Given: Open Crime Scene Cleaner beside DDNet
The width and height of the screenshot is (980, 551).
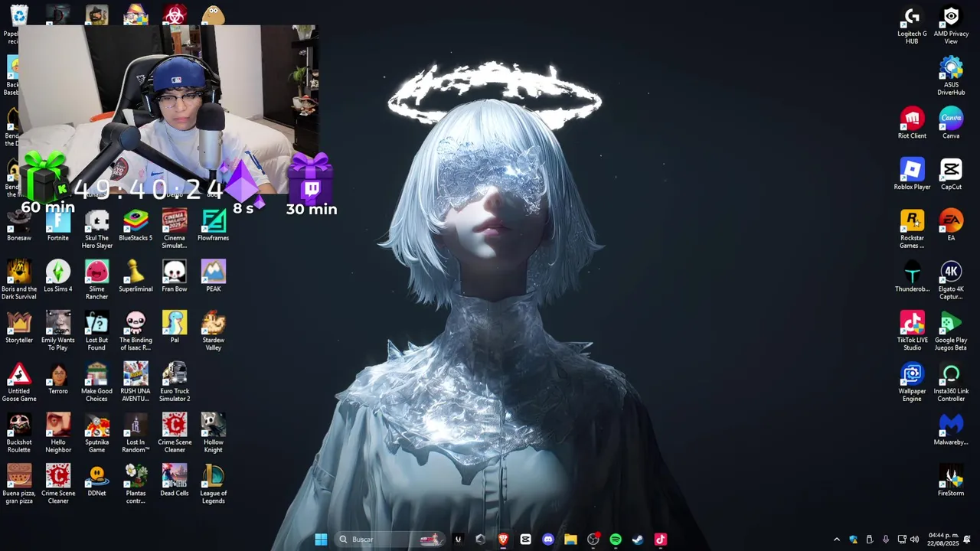Looking at the screenshot, I should point(58,484).
